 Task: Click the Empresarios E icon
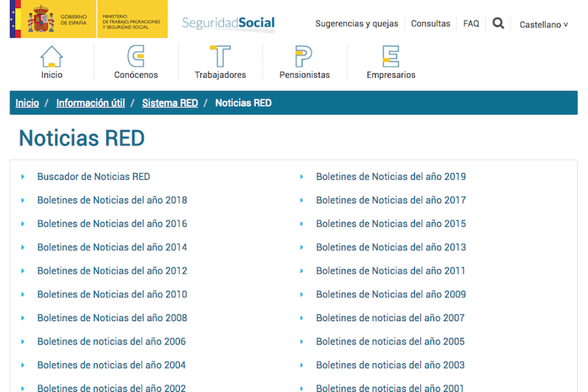pyautogui.click(x=391, y=57)
